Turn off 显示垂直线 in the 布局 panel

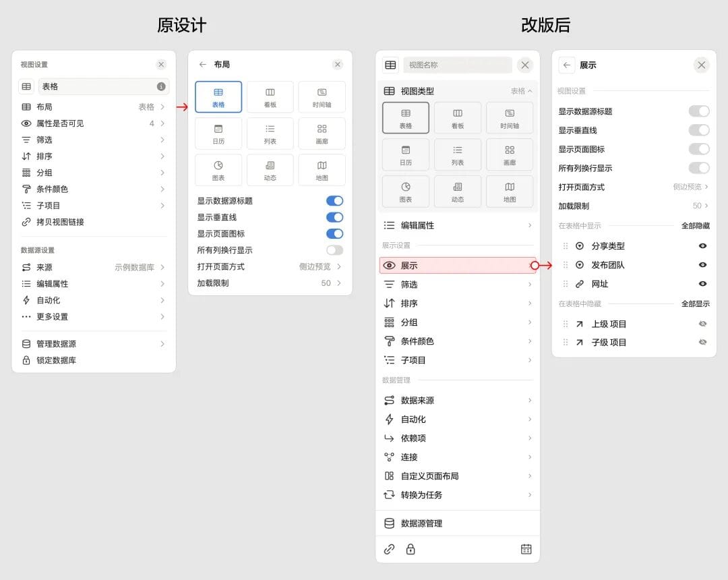click(x=334, y=217)
